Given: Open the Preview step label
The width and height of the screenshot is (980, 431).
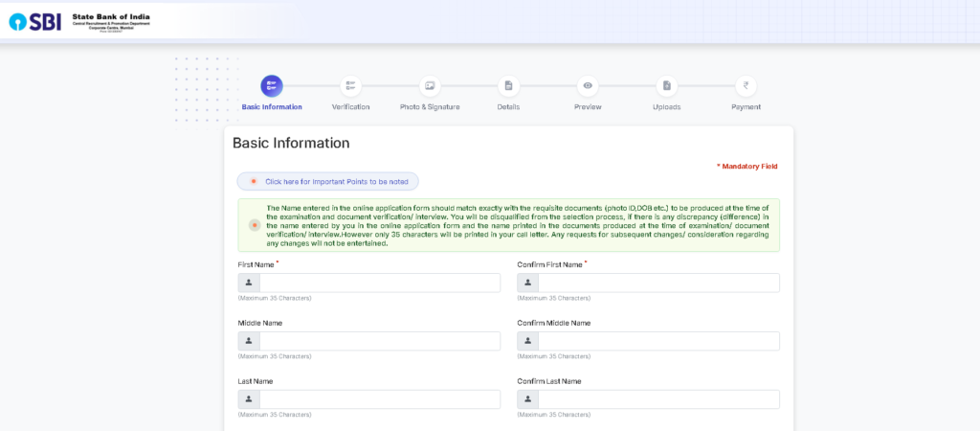Looking at the screenshot, I should point(588,107).
